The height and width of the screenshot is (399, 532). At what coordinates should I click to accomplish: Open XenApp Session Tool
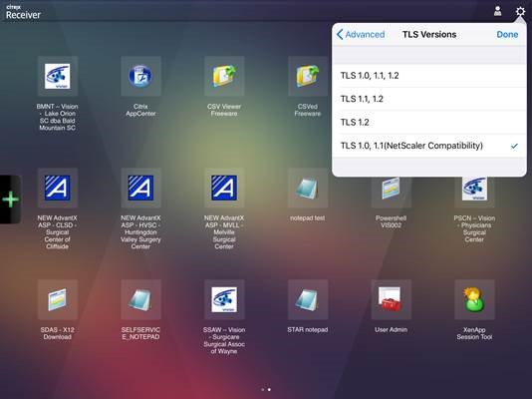474,299
